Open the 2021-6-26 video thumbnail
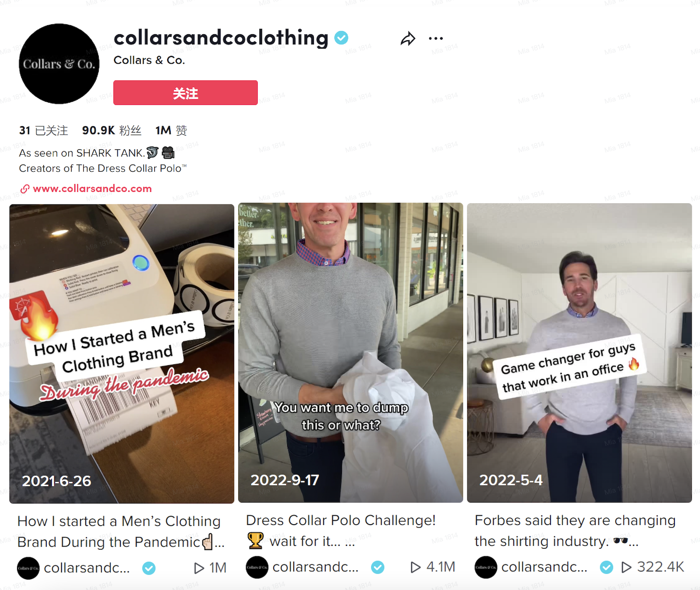The height and width of the screenshot is (590, 700). (x=122, y=353)
